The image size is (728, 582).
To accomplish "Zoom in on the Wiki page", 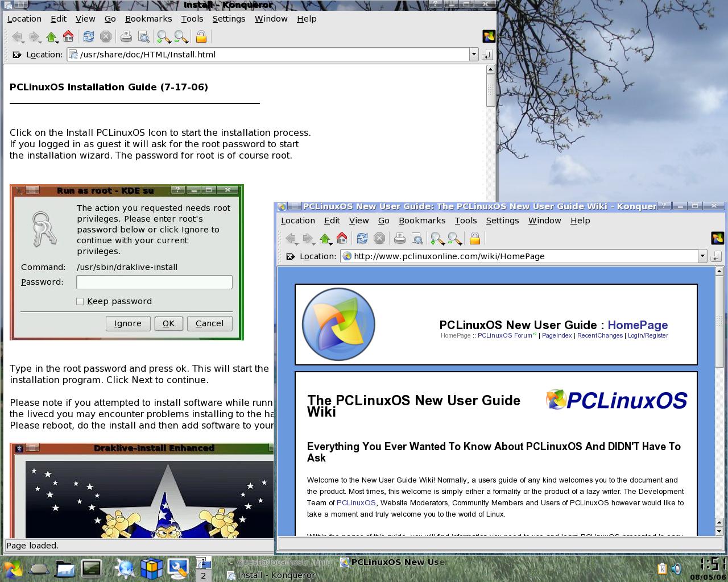I will [437, 239].
